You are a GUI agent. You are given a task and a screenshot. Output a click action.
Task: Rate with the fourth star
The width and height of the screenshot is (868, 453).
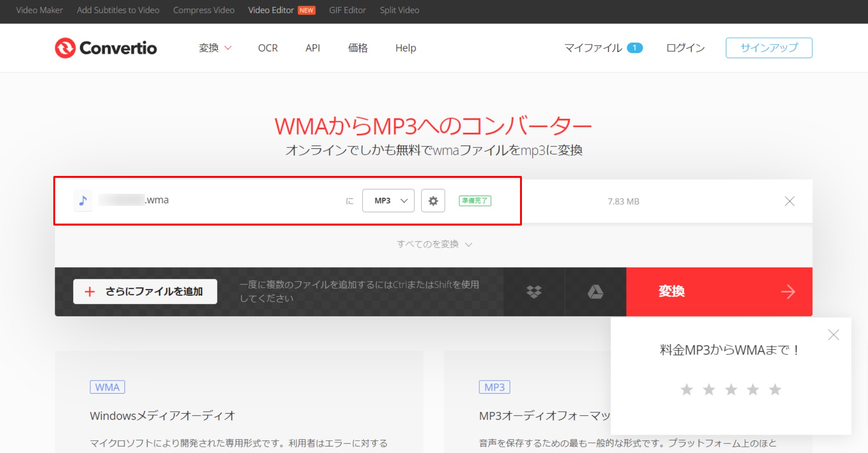tap(753, 389)
